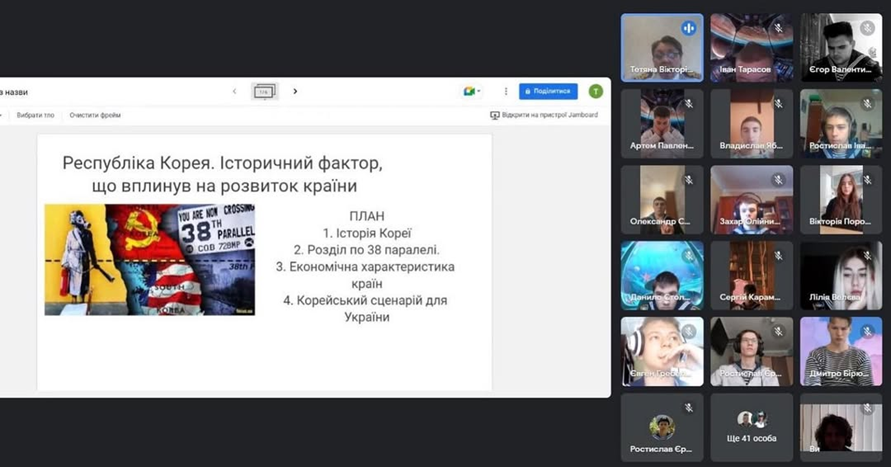Screen dimensions: 891x467
Task: Open the Ще 41 особа overflow tile
Action: (x=751, y=427)
